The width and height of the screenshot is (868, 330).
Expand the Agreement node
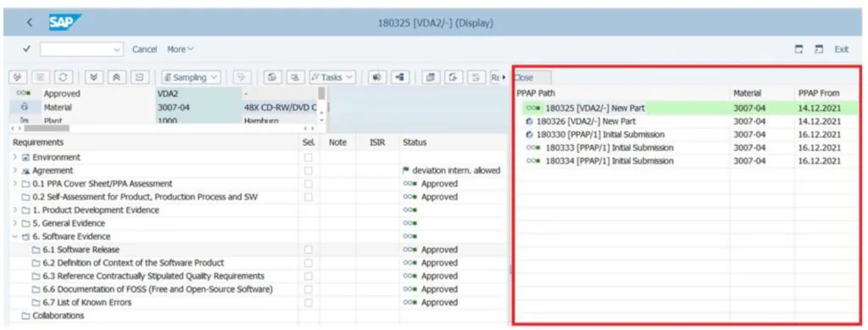click(15, 171)
